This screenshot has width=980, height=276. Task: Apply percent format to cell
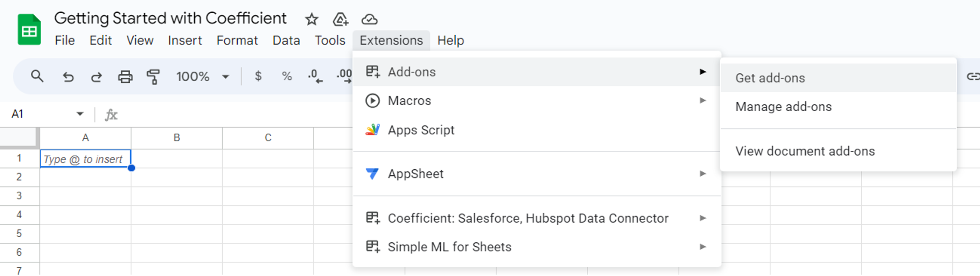tap(287, 76)
